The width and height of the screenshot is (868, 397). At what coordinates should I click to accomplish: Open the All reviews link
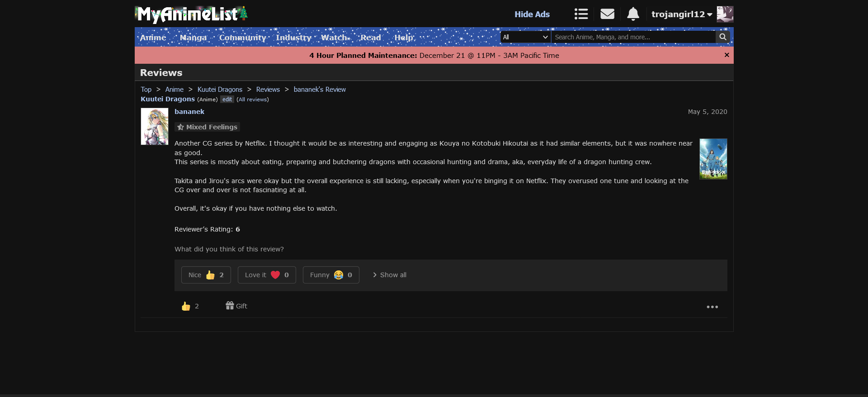[x=253, y=99]
